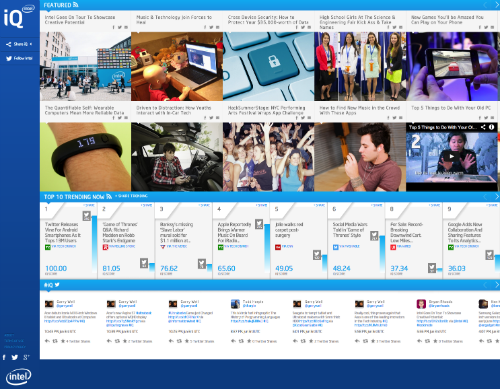Screen dimensions: 500x389
Task: Click the Twitter bird beside the #iQ heading
Action: pyautogui.click(x=57, y=285)
